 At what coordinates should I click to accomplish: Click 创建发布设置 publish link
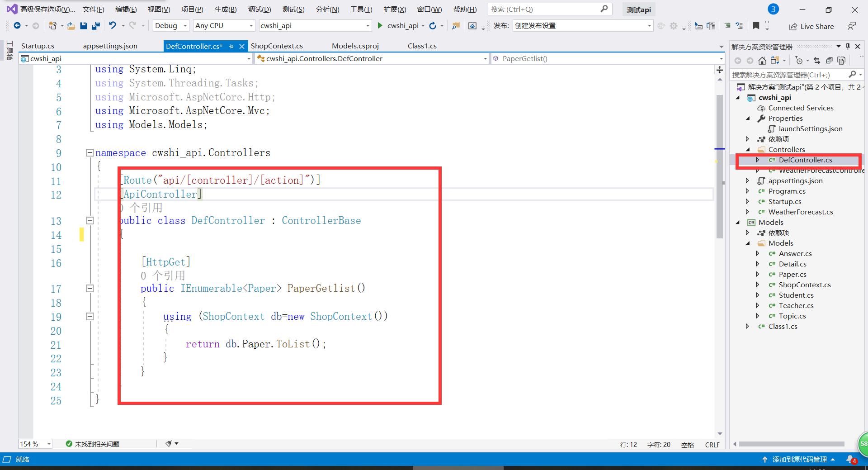pos(536,25)
